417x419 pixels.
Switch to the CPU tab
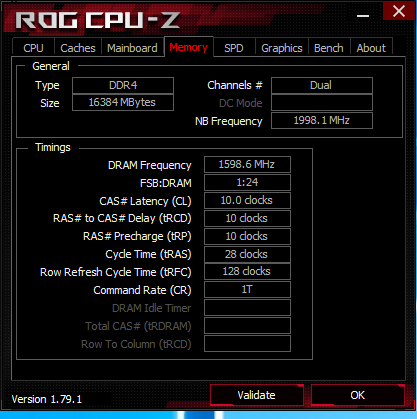[x=33, y=48]
